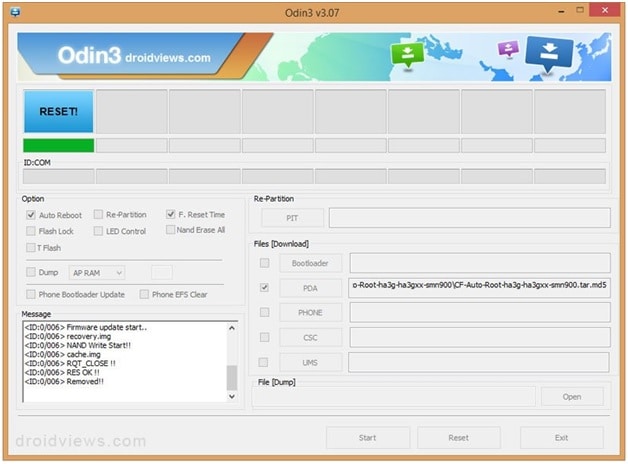This screenshot has width=628, height=464.
Task: Uncheck the PDA file checkbox
Action: 264,287
